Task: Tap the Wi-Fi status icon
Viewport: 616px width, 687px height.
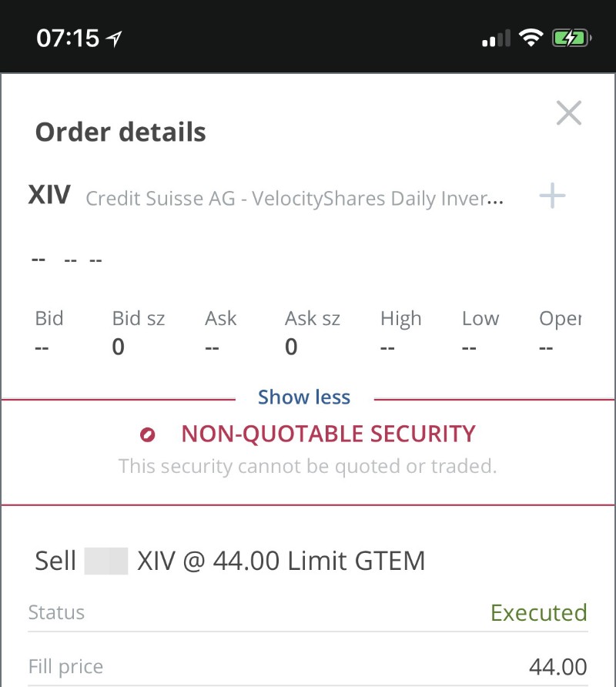Action: point(531,38)
